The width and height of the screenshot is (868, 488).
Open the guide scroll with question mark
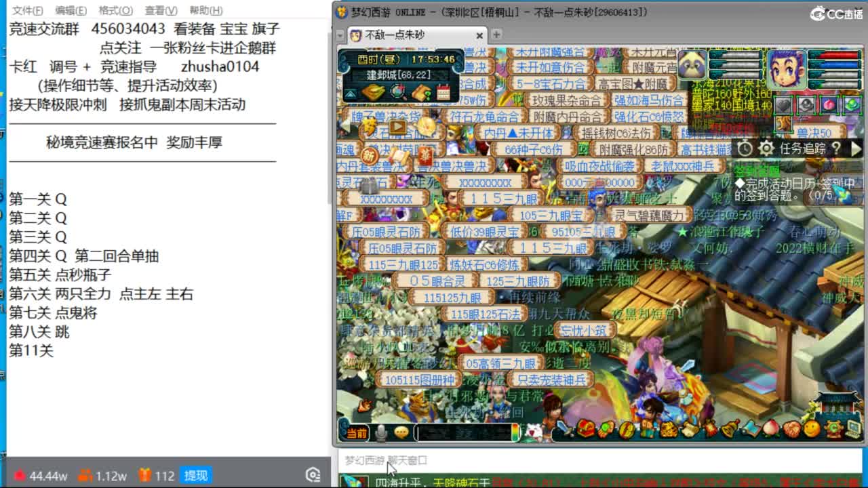(421, 92)
